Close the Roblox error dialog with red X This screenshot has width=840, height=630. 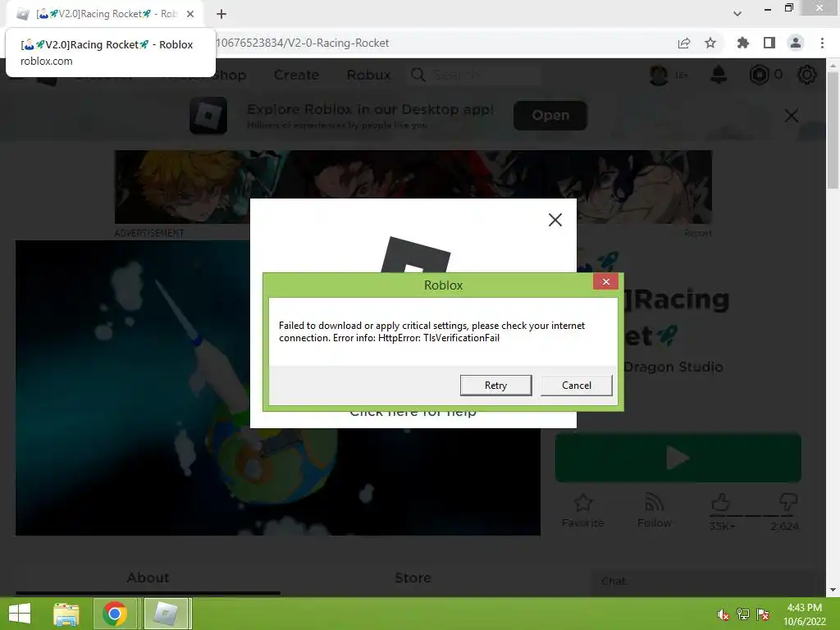click(606, 282)
